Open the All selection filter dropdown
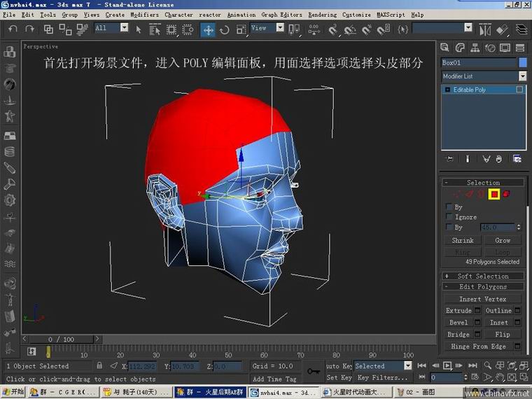The width and height of the screenshot is (532, 399). click(x=124, y=27)
